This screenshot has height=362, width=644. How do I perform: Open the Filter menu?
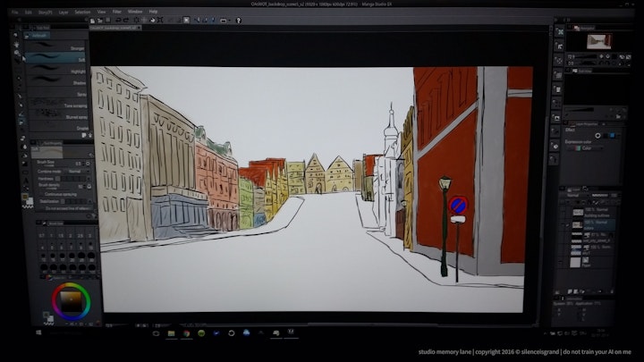[x=118, y=13]
